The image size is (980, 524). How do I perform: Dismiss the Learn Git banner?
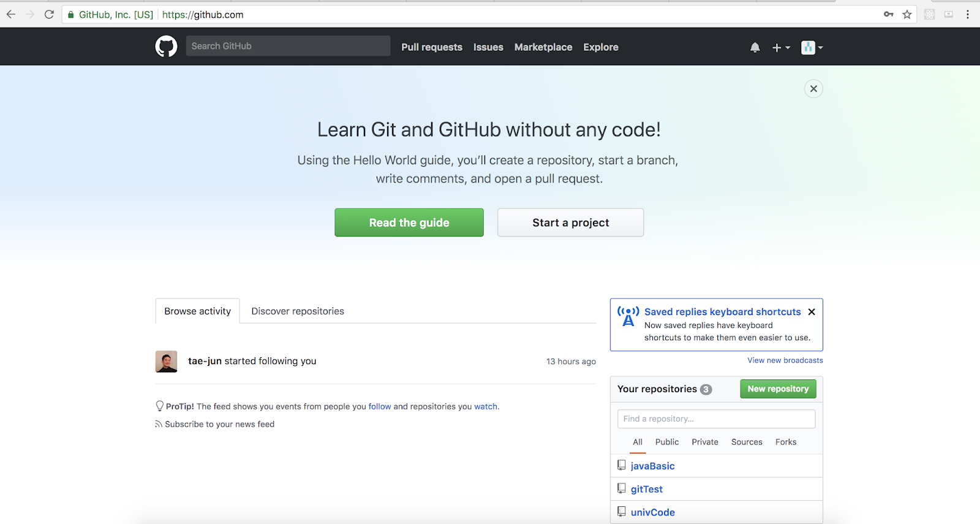[x=813, y=89]
